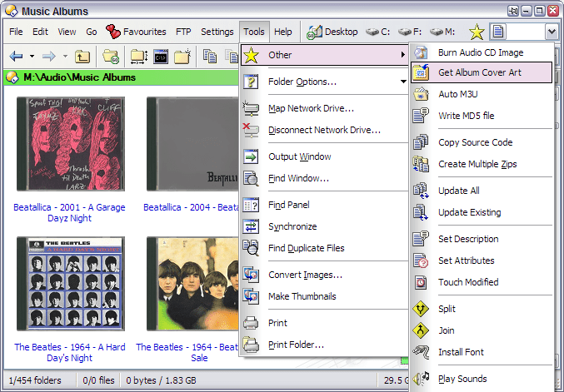The image size is (564, 392).
Task: Click the Favourites star icon in toolbar
Action: pyautogui.click(x=477, y=32)
